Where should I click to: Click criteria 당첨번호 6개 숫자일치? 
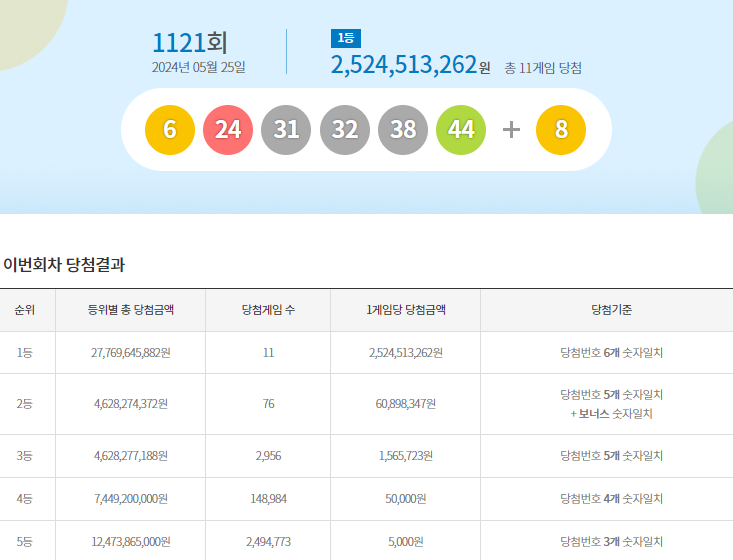(x=611, y=353)
